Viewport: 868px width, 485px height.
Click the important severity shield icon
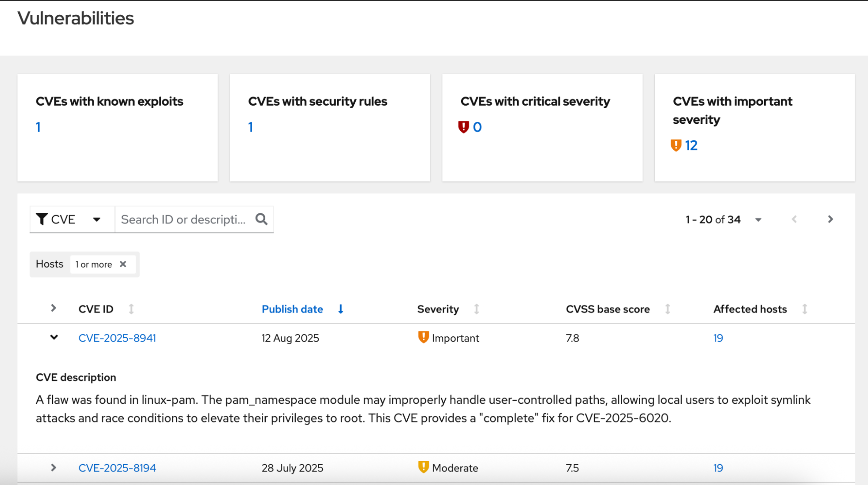pyautogui.click(x=676, y=145)
